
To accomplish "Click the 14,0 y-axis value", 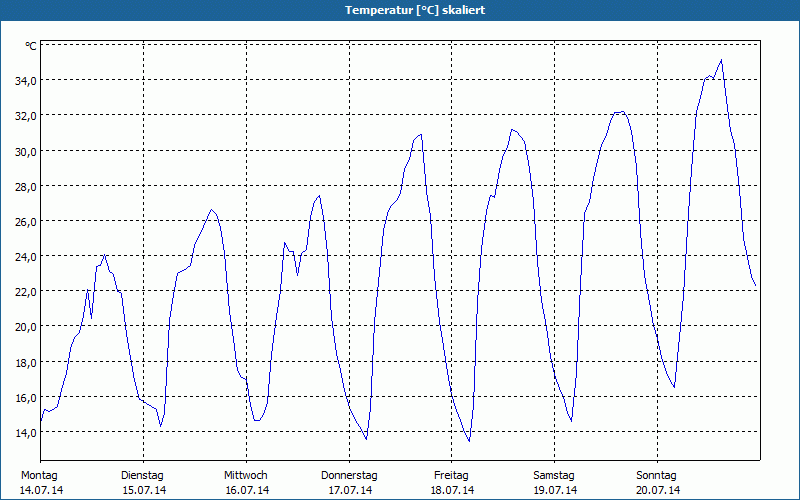I will [x=26, y=433].
